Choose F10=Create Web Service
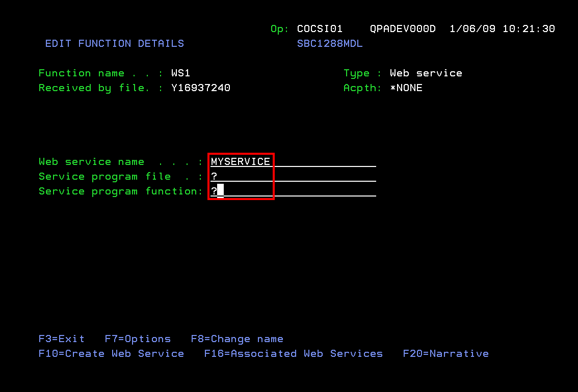Viewport: 578px width, 392px height. [x=111, y=353]
